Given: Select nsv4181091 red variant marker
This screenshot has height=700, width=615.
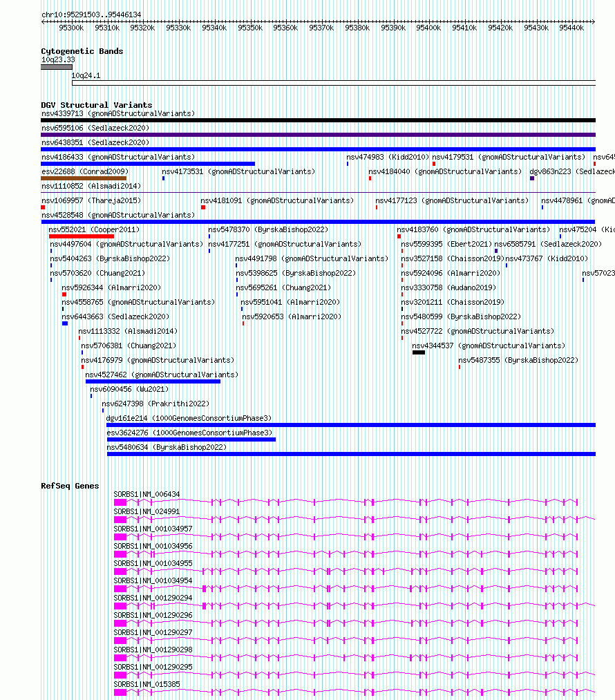Looking at the screenshot, I should click(x=203, y=207).
